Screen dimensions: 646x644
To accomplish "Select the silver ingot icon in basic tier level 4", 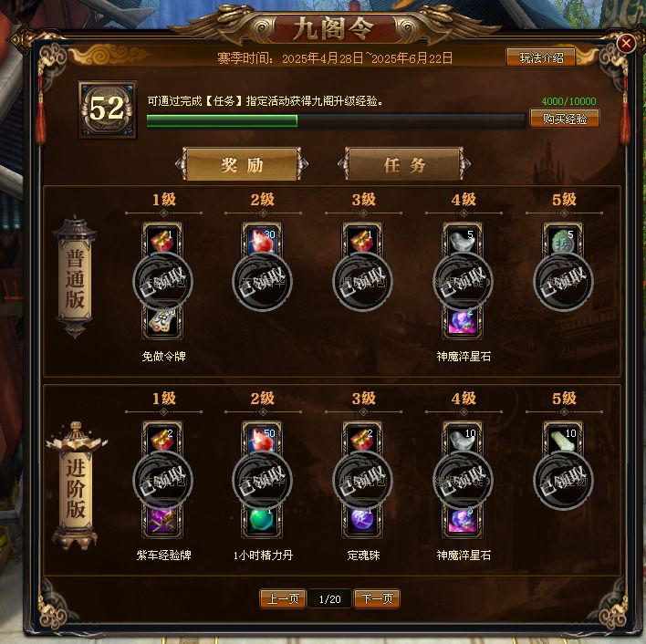I will 463,240.
